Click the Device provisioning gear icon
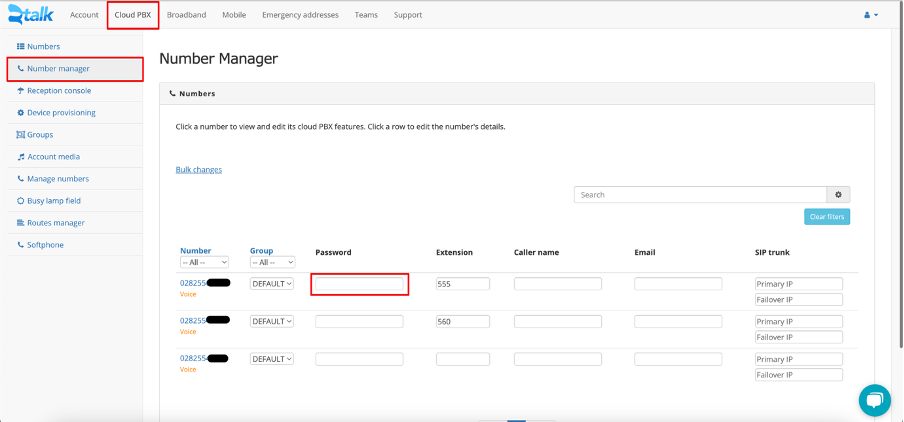This screenshot has width=904, height=422. [x=21, y=112]
